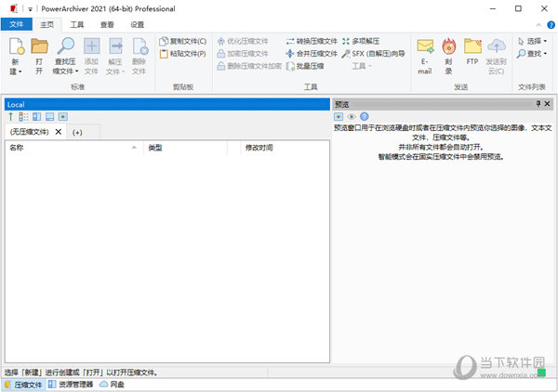Expand the 工具 dropdown in ribbon

click(x=362, y=66)
